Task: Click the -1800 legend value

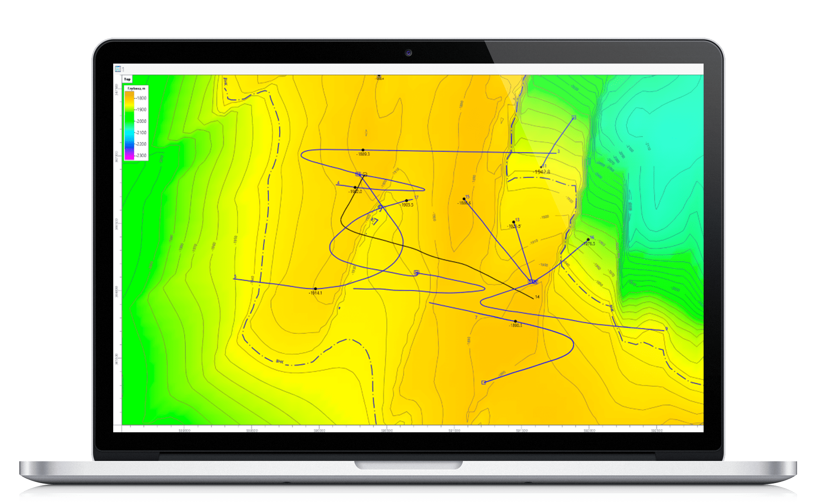Action: tap(141, 98)
